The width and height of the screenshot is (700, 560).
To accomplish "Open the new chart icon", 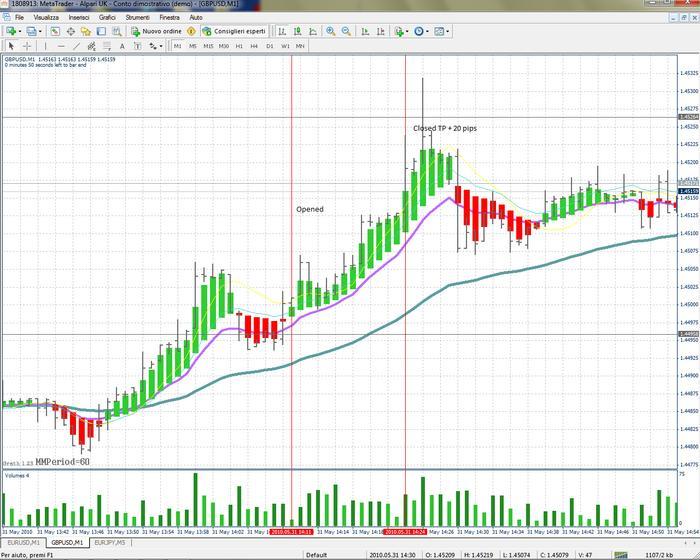I will [11, 31].
